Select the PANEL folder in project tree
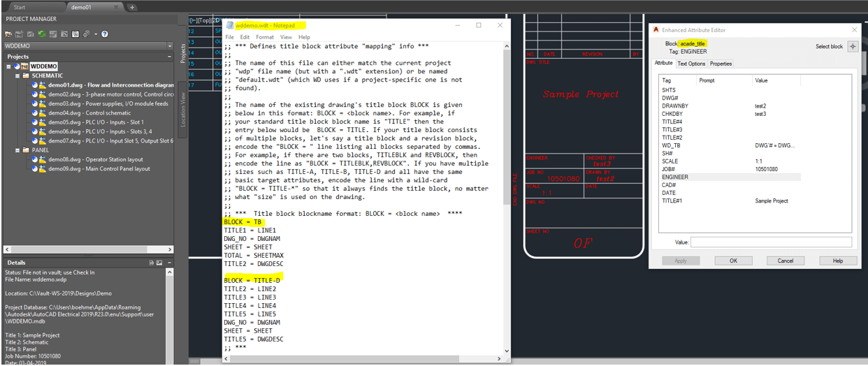Screen dimensions: 868x366 (x=41, y=149)
